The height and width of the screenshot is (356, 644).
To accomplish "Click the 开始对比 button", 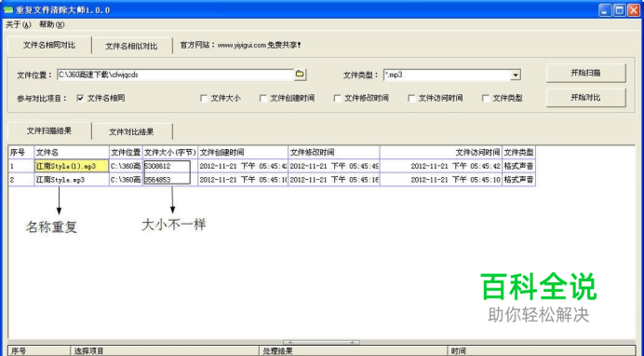I will 585,98.
